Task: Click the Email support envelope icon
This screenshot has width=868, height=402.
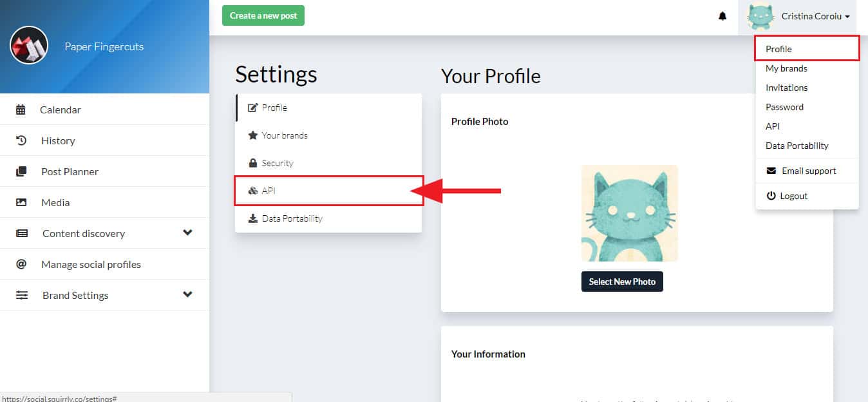Action: pos(771,171)
